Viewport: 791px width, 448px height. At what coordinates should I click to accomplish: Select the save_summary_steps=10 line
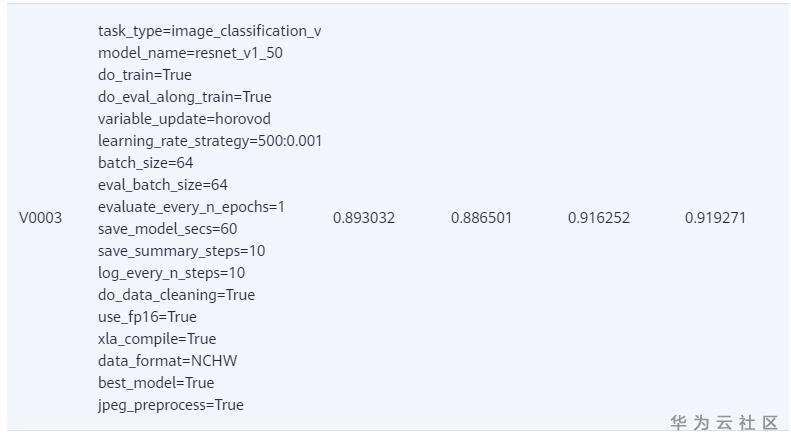click(x=181, y=251)
